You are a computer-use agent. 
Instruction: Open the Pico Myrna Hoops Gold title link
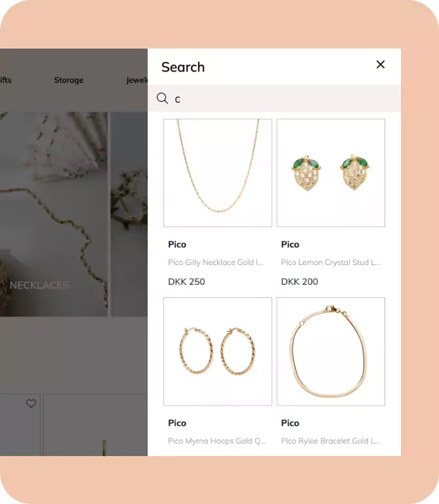click(217, 441)
